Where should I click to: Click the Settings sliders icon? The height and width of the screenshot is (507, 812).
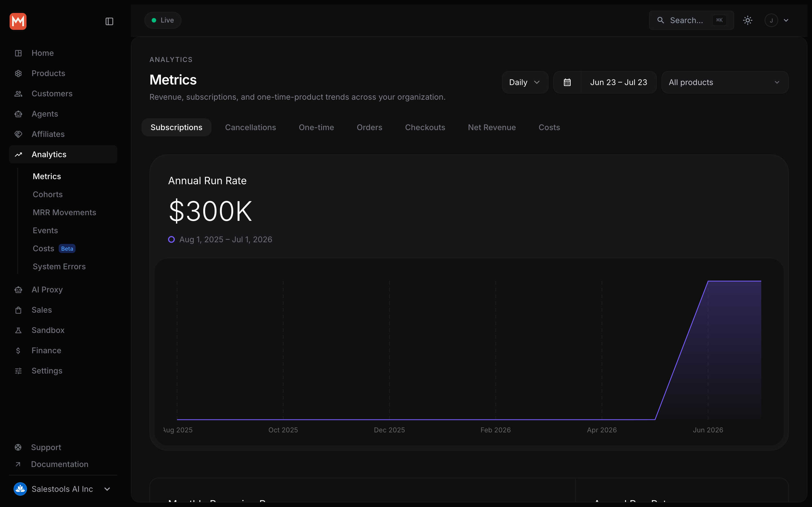18,371
